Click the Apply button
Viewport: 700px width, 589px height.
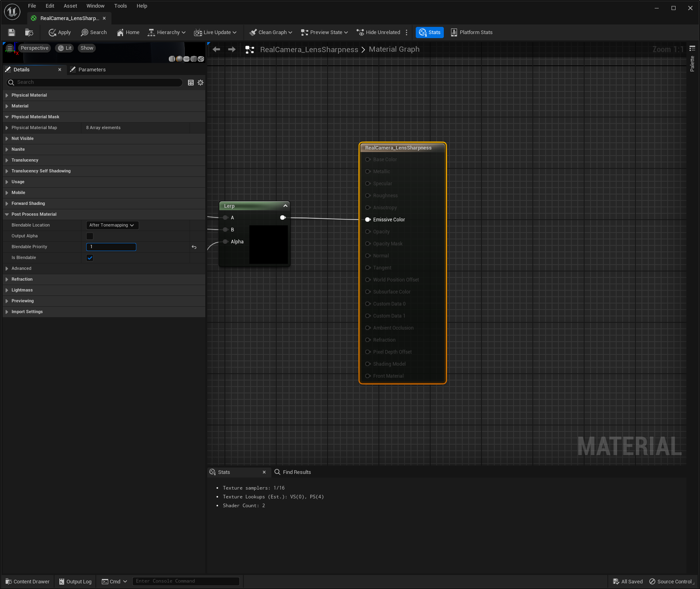point(60,32)
